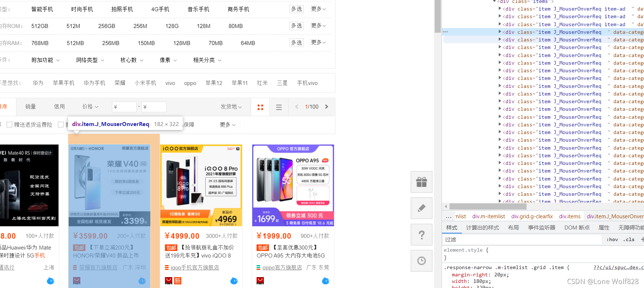The height and width of the screenshot is (288, 644).
Task: Switch to list view icon
Action: 279,107
